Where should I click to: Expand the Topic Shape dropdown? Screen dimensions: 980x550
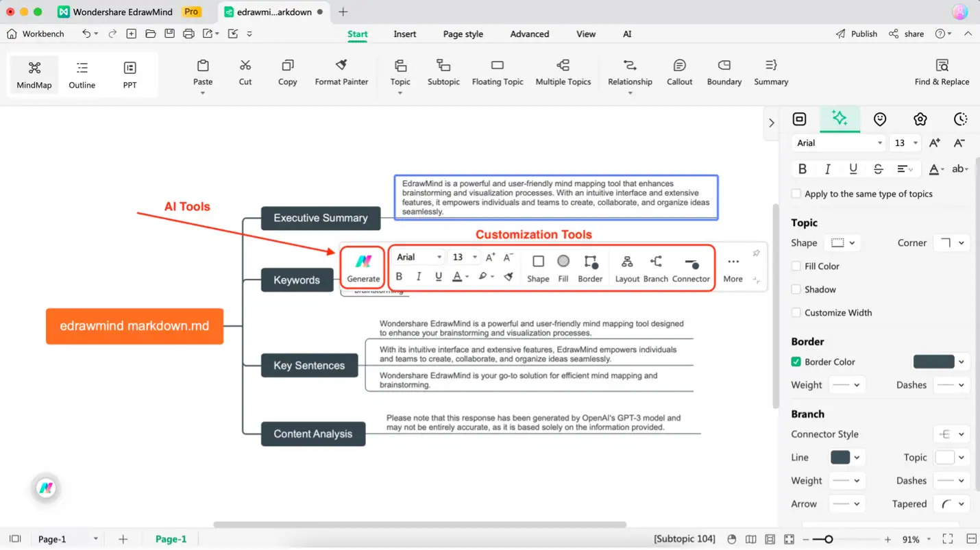[843, 243]
